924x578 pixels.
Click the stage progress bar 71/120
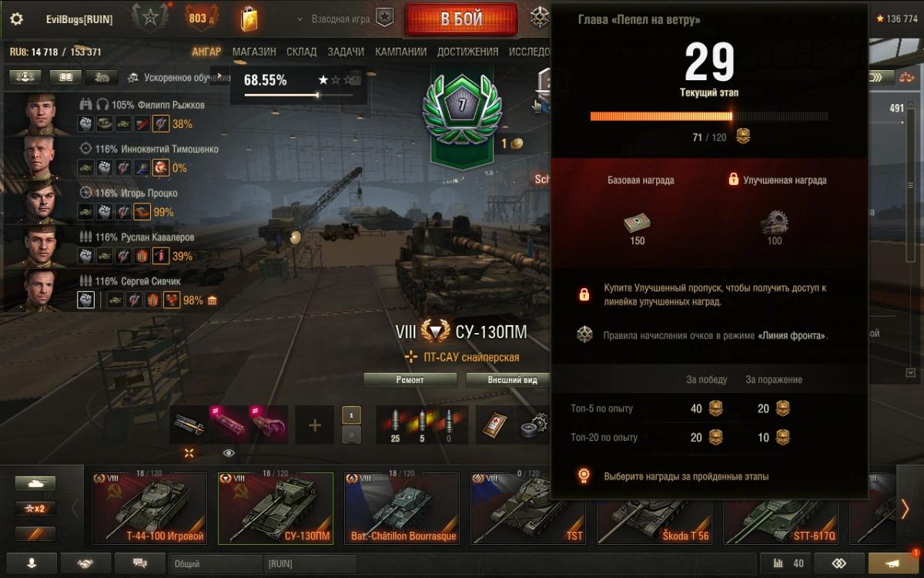point(709,116)
